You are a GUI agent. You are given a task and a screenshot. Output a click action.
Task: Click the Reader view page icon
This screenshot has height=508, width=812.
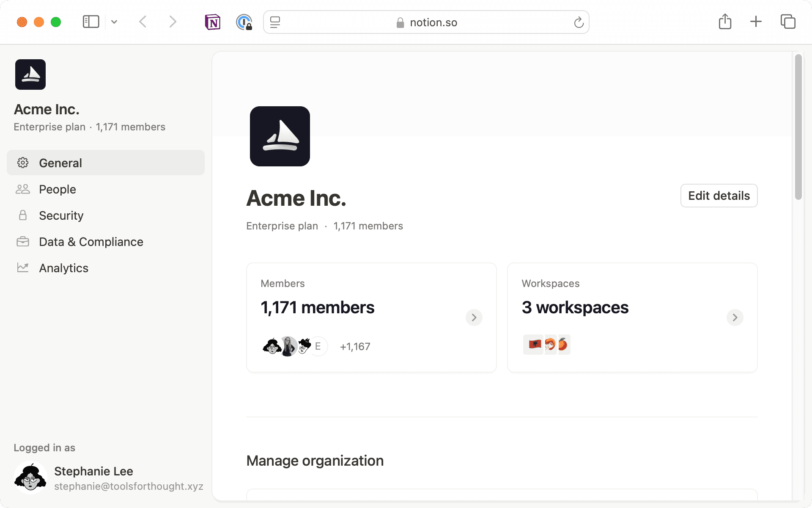tap(274, 22)
